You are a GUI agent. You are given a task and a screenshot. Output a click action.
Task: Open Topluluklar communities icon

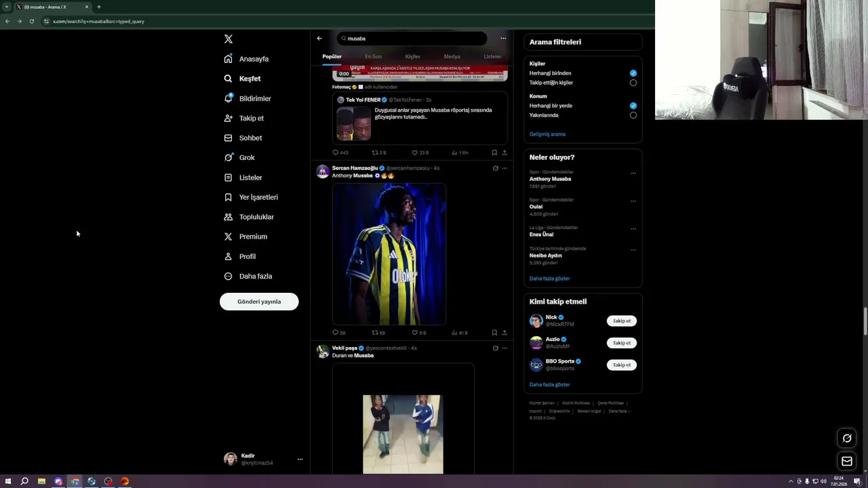pos(229,217)
